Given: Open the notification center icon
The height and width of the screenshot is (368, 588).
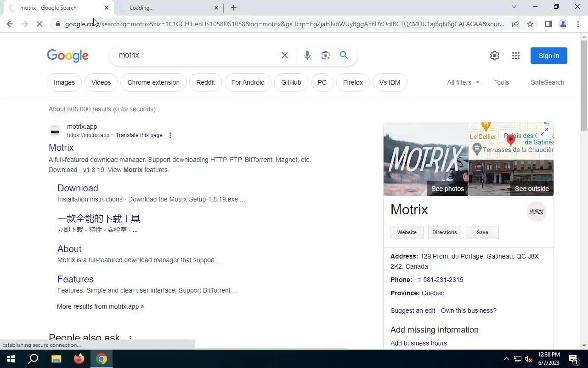Looking at the screenshot, I should 573,359.
